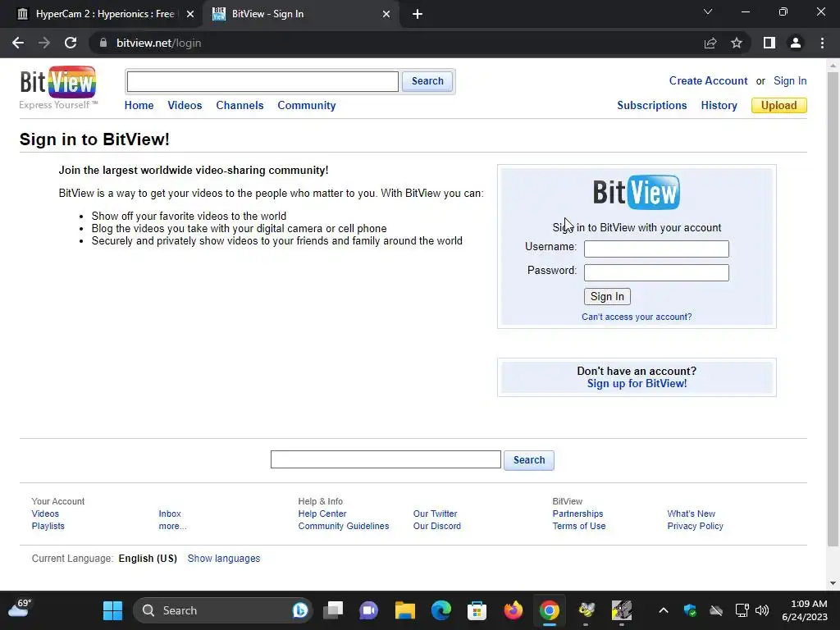The width and height of the screenshot is (840, 630).
Task: Open the Home navigation link
Action: [x=139, y=106]
